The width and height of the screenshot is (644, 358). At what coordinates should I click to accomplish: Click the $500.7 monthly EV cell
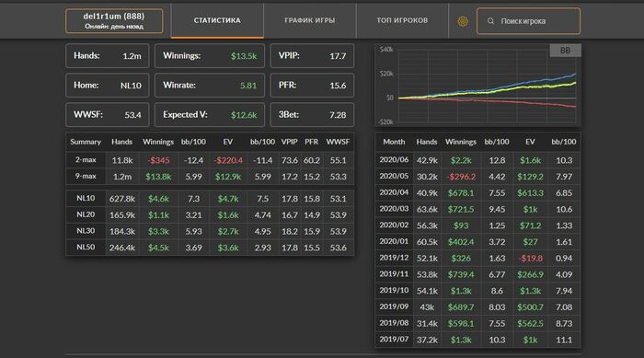pos(530,307)
